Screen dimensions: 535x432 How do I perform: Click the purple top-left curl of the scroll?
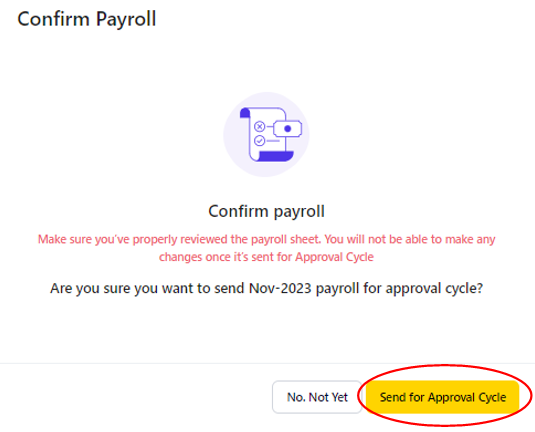click(245, 113)
